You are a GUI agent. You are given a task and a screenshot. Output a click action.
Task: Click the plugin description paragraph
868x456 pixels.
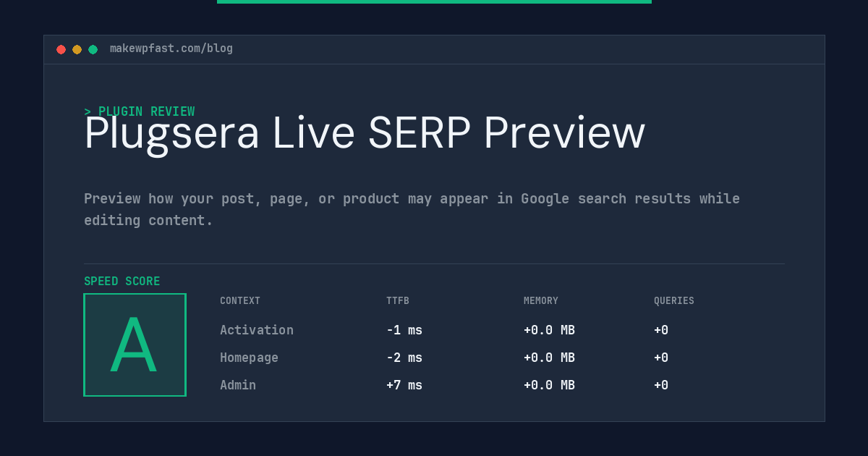412,209
